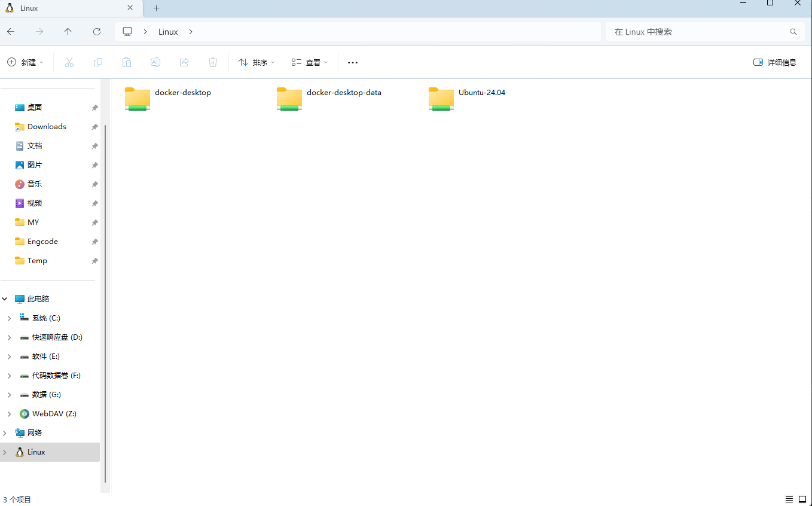Select the Ubuntu-24.04 folder name
The width and height of the screenshot is (812, 506).
click(482, 93)
